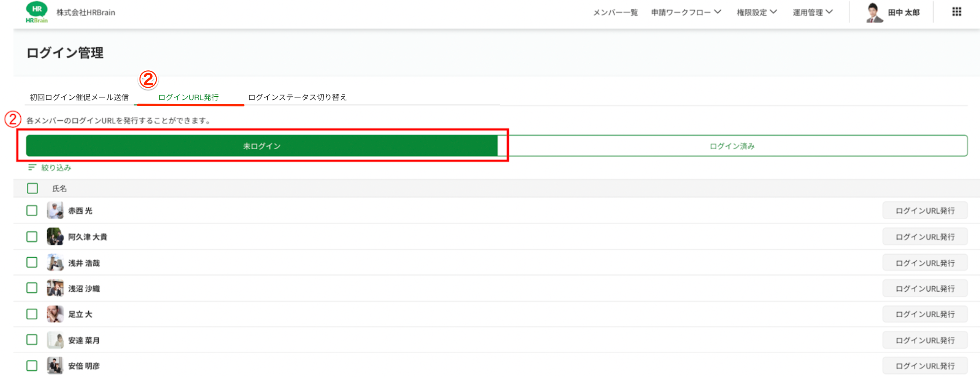
Task: Click the name 赤西 光
Action: pos(80,211)
